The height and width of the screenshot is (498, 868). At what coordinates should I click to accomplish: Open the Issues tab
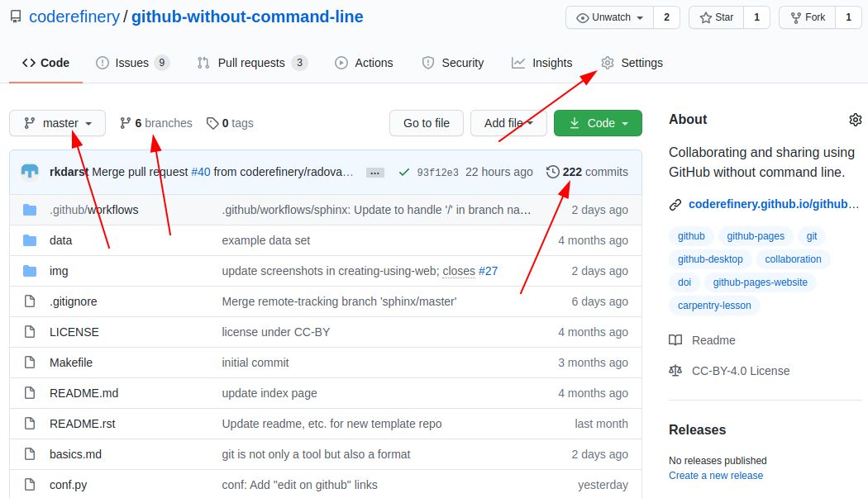pyautogui.click(x=132, y=63)
